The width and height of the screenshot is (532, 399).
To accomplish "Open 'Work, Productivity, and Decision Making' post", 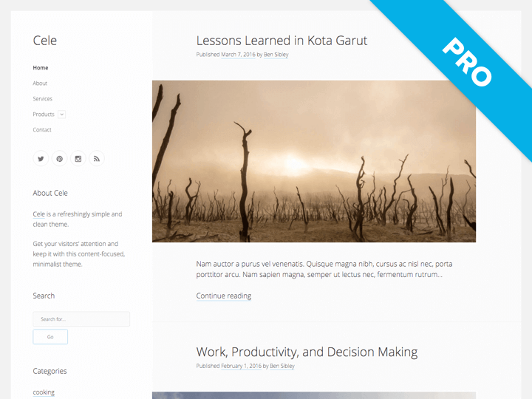I will tap(307, 352).
